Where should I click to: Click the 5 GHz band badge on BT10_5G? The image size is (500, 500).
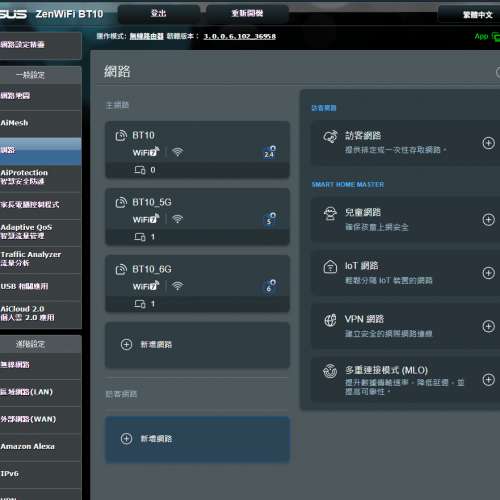coord(270,219)
